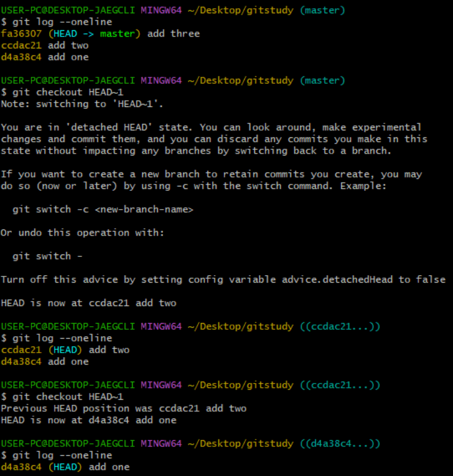Screen dimensions: 453x476
Task: Click the commit hash fa36307
Action: click(21, 34)
